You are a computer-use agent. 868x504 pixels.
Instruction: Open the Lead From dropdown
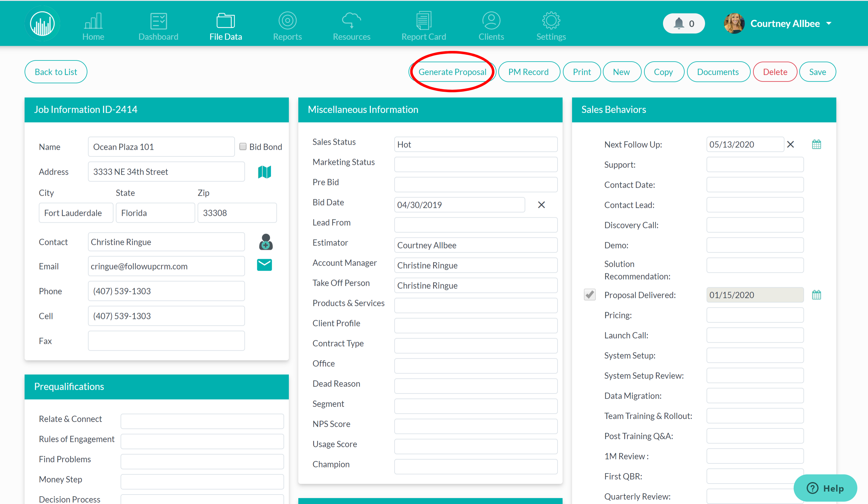pyautogui.click(x=476, y=225)
